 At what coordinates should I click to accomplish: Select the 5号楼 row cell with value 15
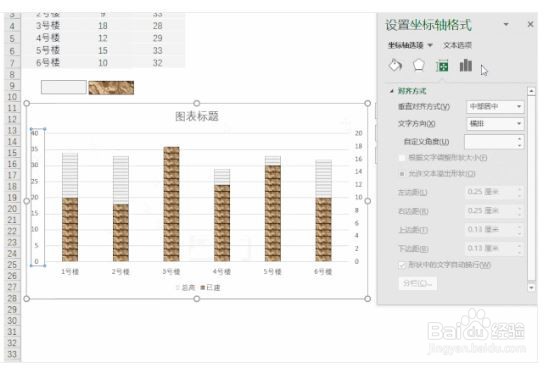tap(103, 51)
